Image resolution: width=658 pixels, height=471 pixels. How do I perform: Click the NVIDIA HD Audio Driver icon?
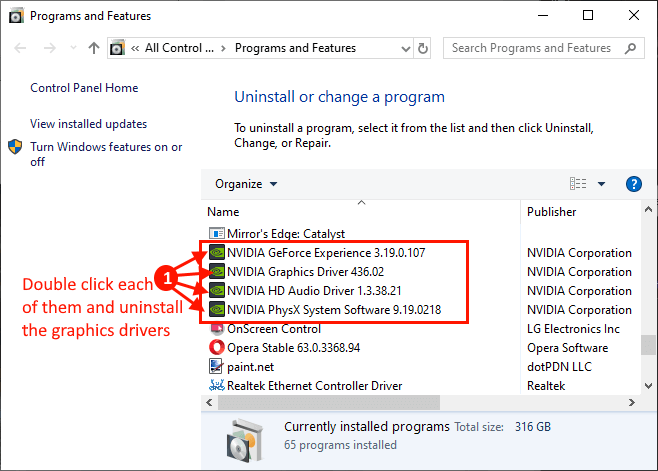(x=217, y=290)
